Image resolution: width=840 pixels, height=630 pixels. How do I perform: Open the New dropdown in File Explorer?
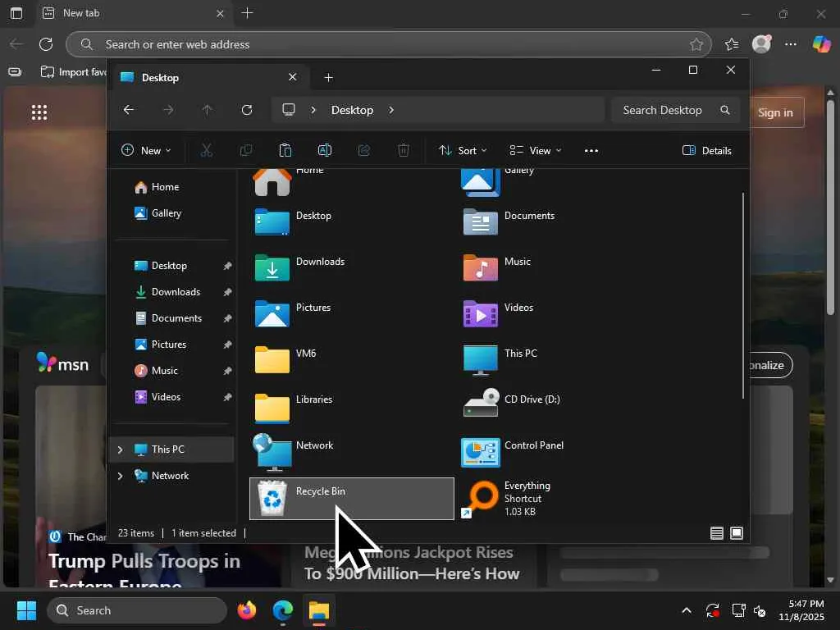[146, 151]
